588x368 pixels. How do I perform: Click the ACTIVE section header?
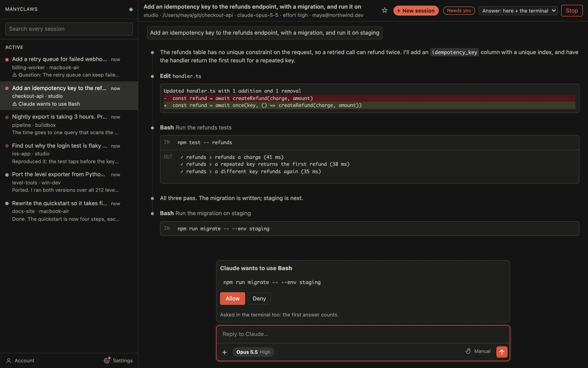click(x=14, y=47)
